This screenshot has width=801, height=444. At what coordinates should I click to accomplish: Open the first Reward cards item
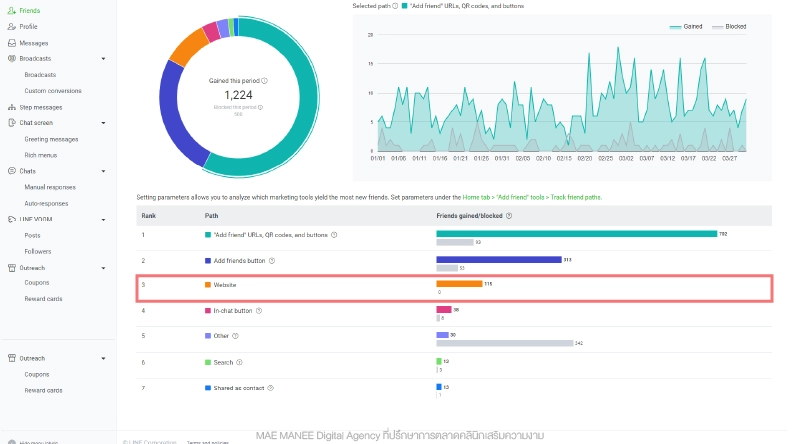tap(43, 299)
